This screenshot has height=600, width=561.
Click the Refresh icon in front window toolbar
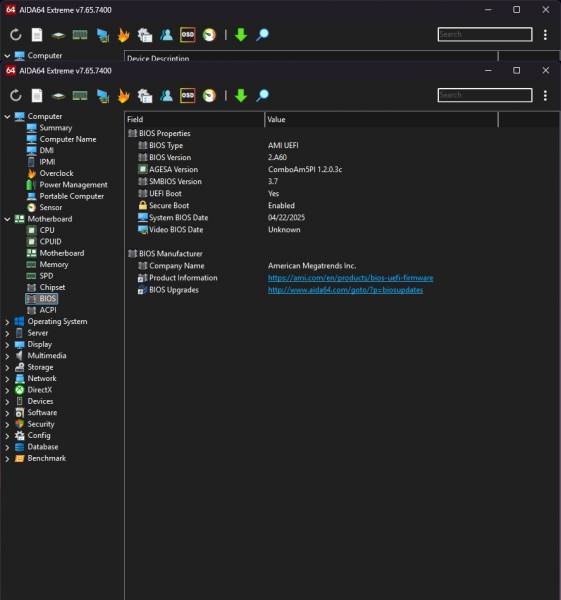click(16, 96)
